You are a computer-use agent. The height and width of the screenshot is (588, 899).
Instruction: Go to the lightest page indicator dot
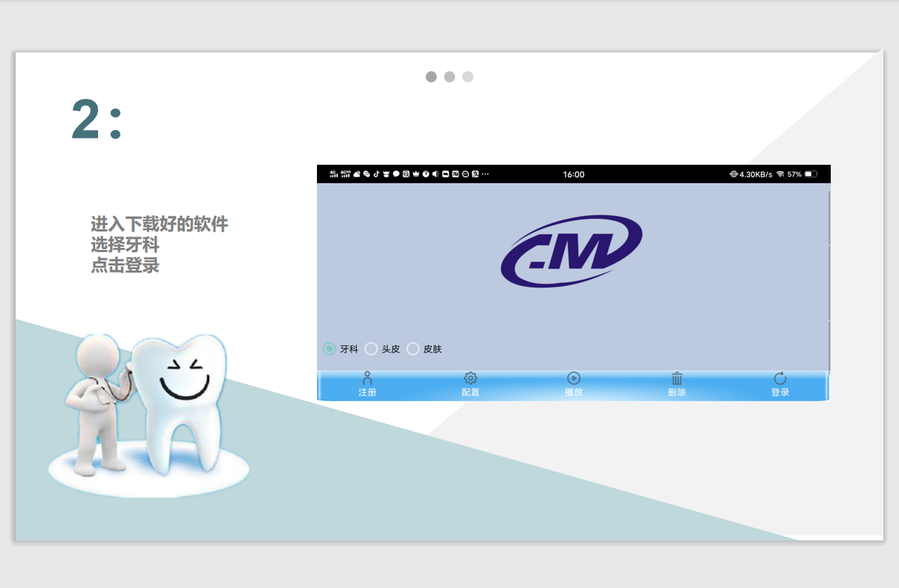click(468, 77)
